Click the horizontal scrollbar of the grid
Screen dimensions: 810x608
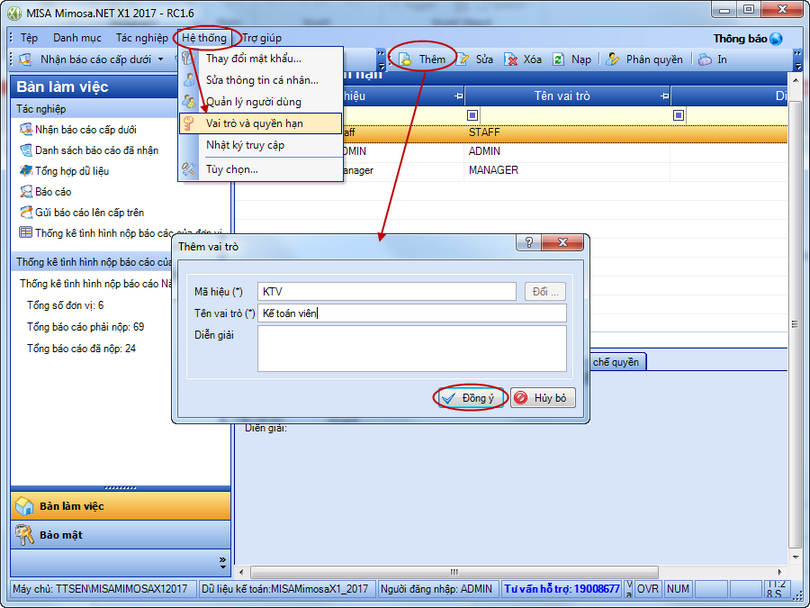[455, 572]
